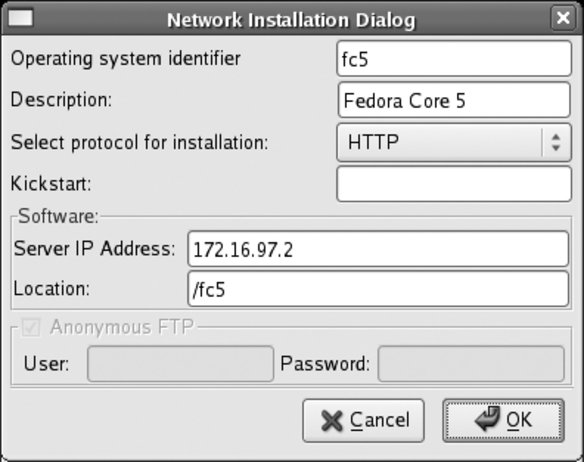Select the Description field with Fedora Core 5
This screenshot has width=584, height=462.
point(454,100)
